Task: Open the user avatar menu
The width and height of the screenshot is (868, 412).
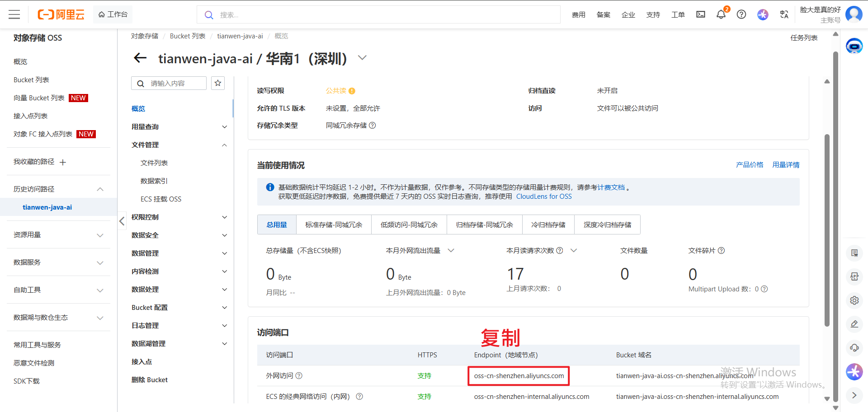Action: tap(854, 14)
